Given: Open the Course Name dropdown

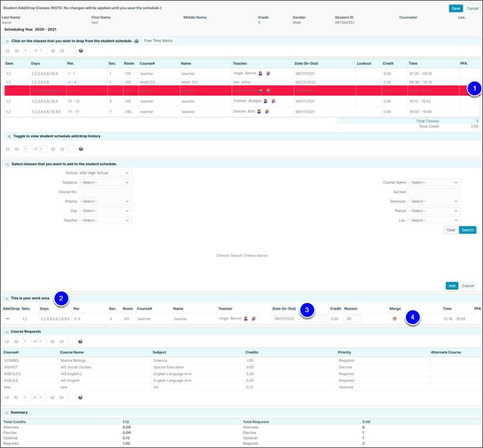Looking at the screenshot, I should [434, 183].
